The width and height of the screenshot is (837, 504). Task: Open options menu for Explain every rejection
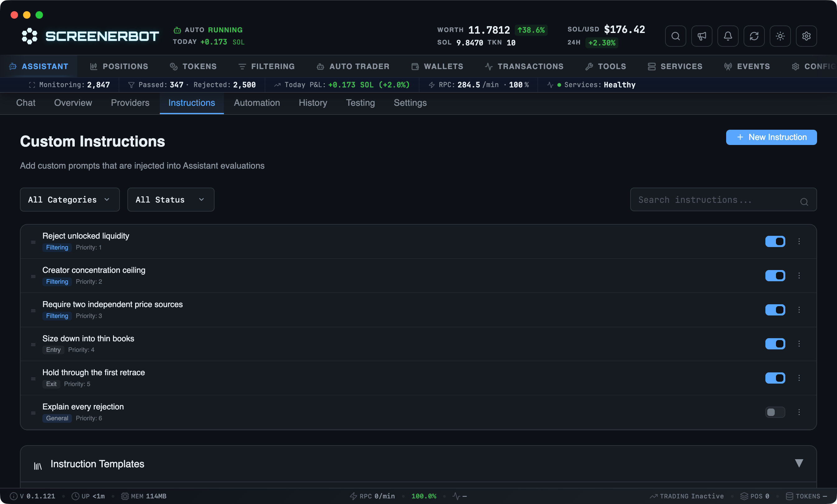pyautogui.click(x=799, y=412)
